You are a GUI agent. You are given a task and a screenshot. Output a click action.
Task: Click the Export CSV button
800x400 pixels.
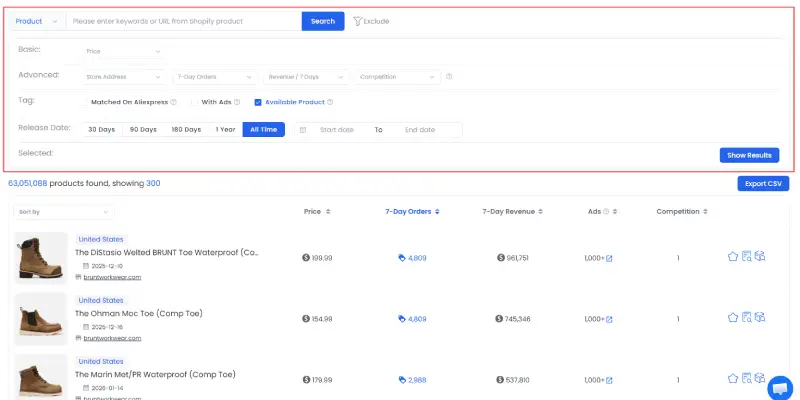click(x=763, y=184)
